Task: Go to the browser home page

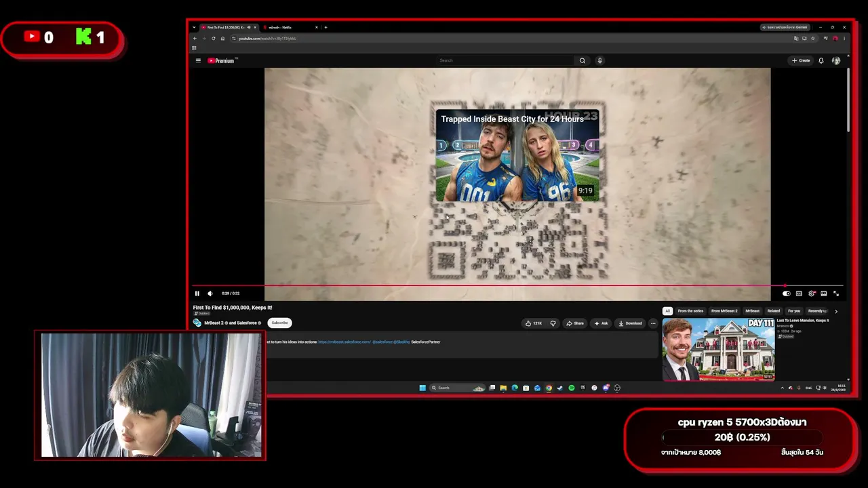Action: [222, 39]
